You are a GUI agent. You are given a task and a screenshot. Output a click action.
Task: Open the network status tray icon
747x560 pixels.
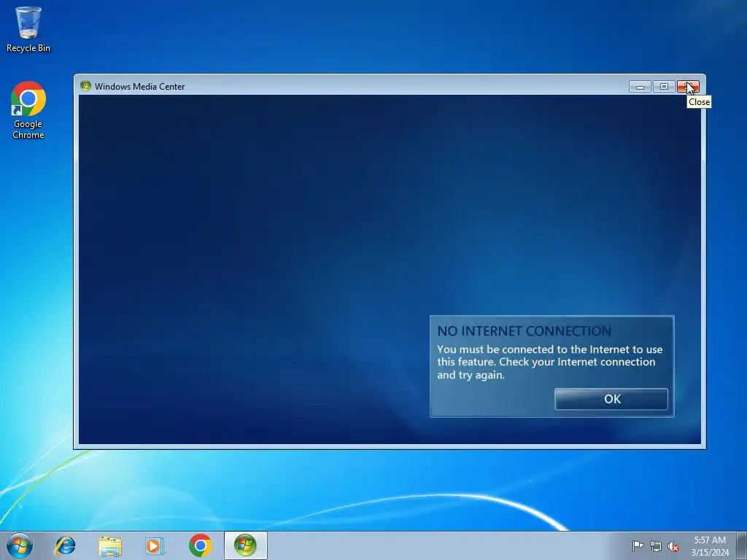coord(656,546)
